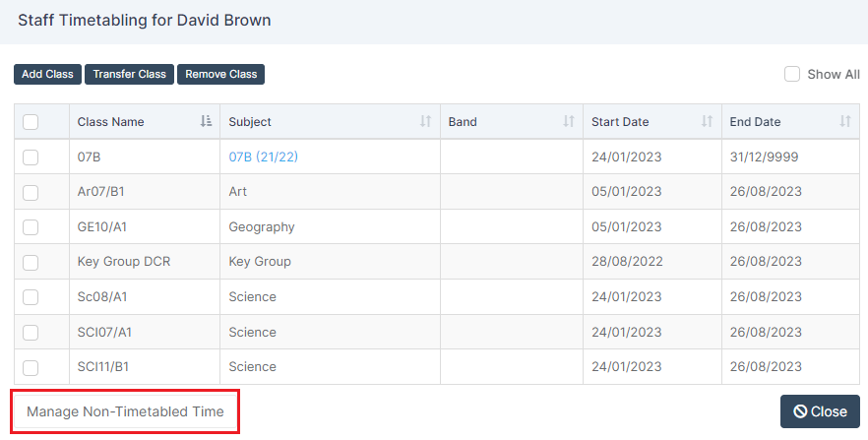Click the Add Class button
The image size is (868, 440).
pos(47,74)
